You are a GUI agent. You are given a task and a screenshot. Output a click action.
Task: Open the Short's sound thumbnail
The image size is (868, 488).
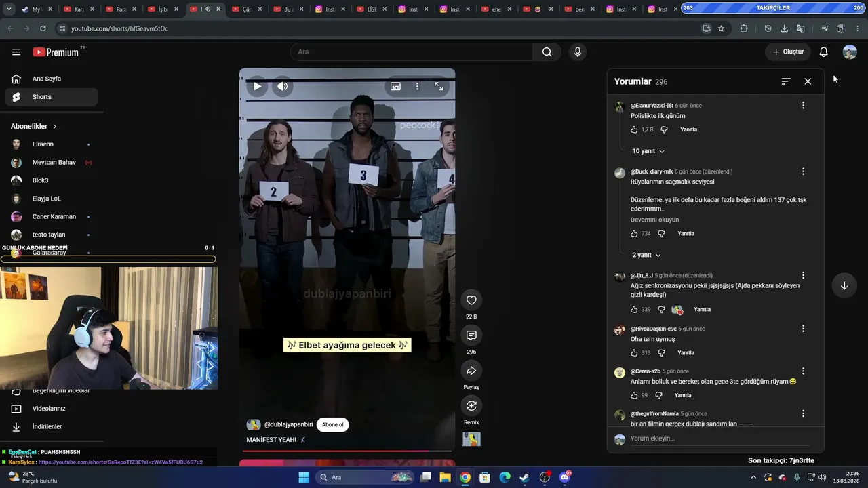coord(471,439)
